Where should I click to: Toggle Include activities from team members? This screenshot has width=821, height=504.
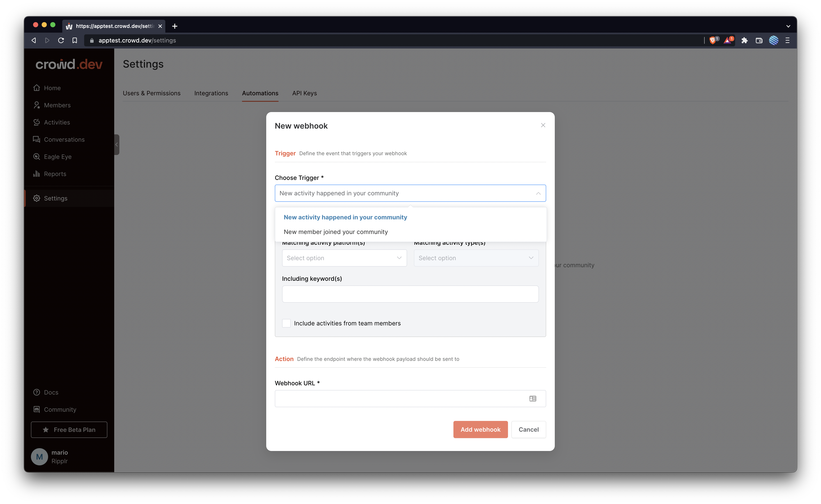286,323
